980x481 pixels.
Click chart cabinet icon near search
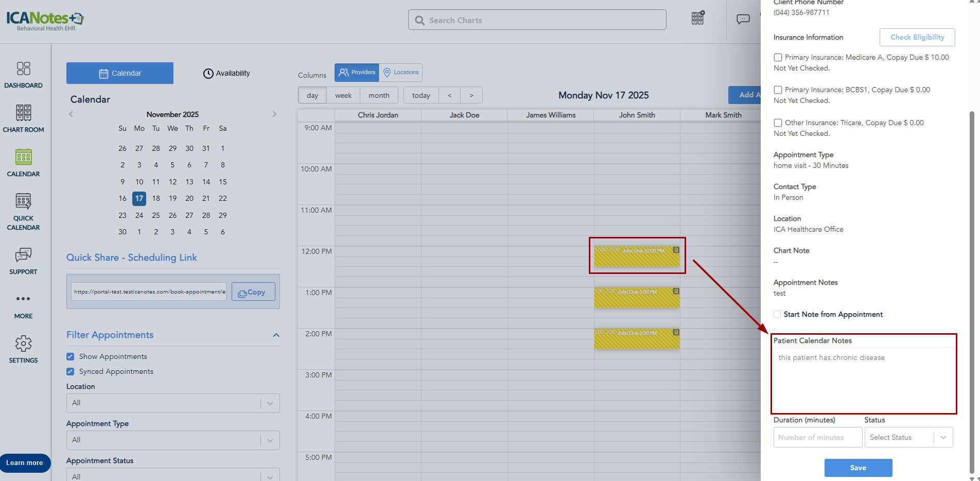click(x=697, y=19)
